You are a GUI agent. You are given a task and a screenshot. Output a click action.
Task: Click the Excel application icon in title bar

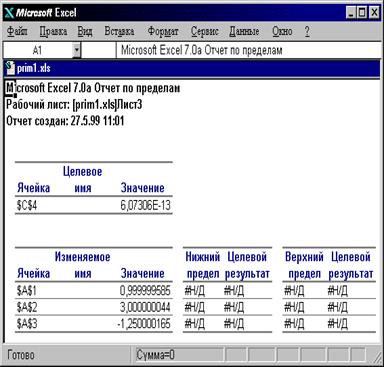[10, 13]
